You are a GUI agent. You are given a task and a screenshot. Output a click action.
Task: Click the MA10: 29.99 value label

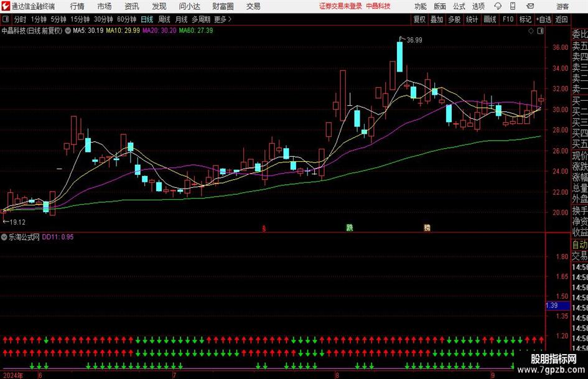click(123, 30)
